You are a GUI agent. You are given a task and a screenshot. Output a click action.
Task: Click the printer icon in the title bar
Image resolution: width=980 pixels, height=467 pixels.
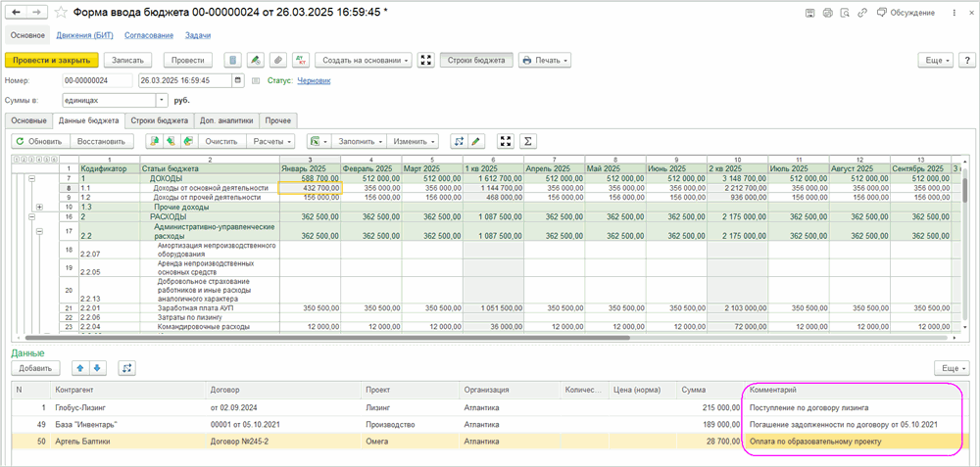coord(827,13)
